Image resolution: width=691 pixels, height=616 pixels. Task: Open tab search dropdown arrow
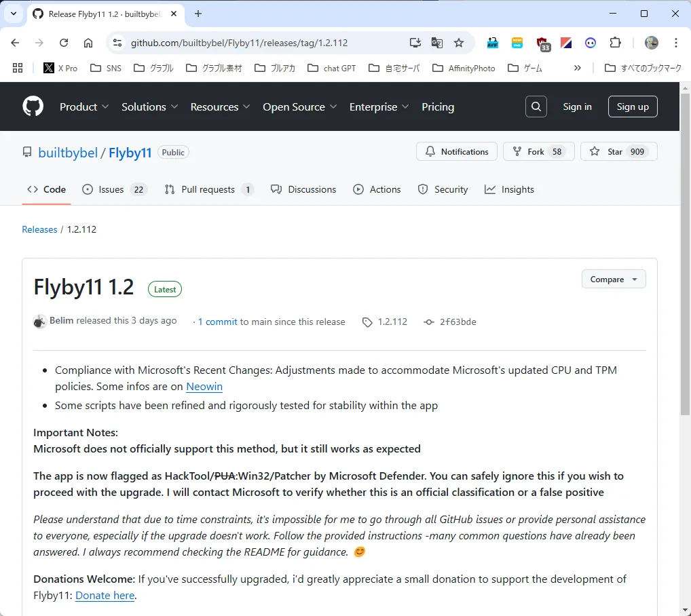pyautogui.click(x=14, y=14)
